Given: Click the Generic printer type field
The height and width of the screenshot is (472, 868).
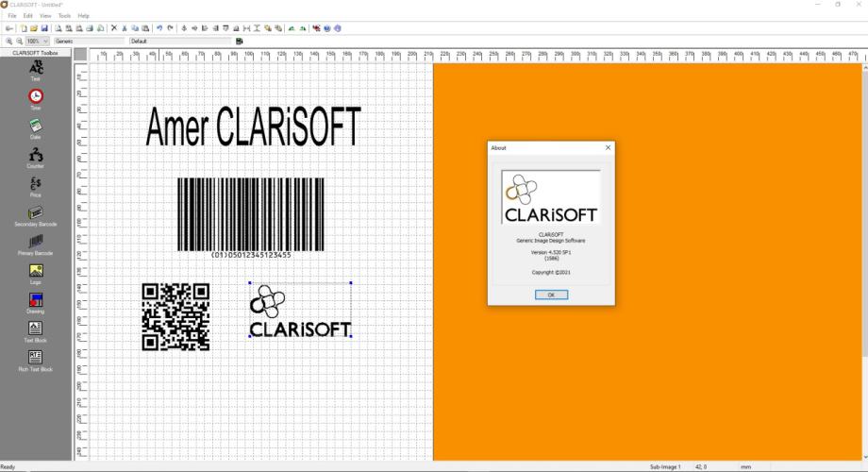Looking at the screenshot, I should pos(89,41).
